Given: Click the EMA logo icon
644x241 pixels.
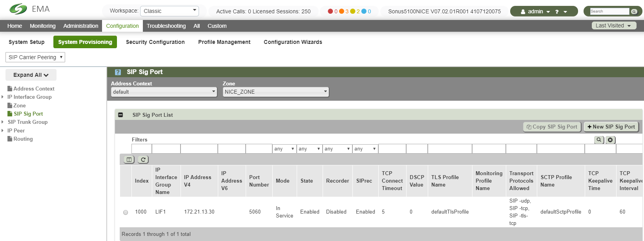Looking at the screenshot, I should coord(18,9).
